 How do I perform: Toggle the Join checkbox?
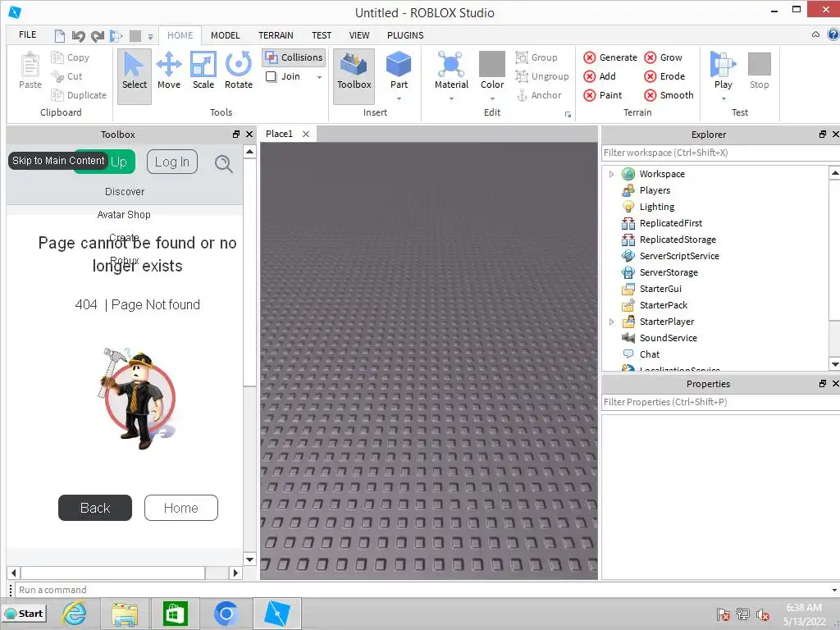271,76
